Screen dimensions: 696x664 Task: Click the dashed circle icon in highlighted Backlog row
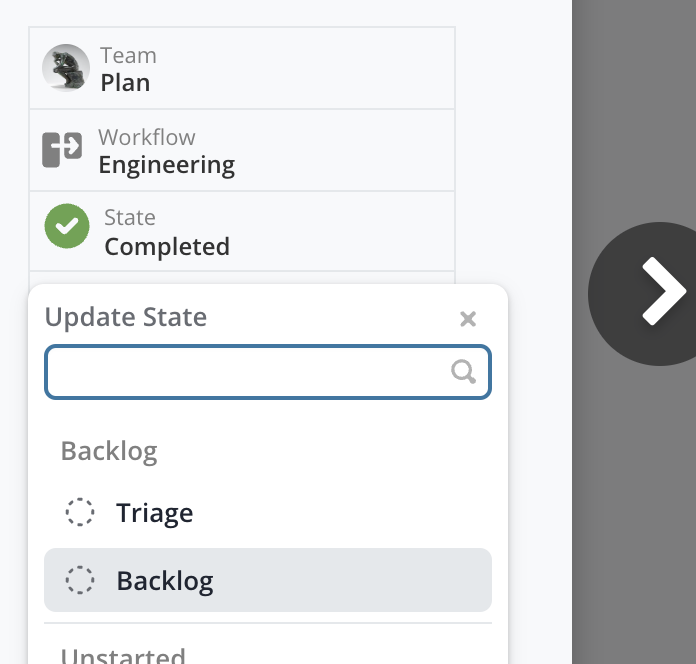pos(80,580)
